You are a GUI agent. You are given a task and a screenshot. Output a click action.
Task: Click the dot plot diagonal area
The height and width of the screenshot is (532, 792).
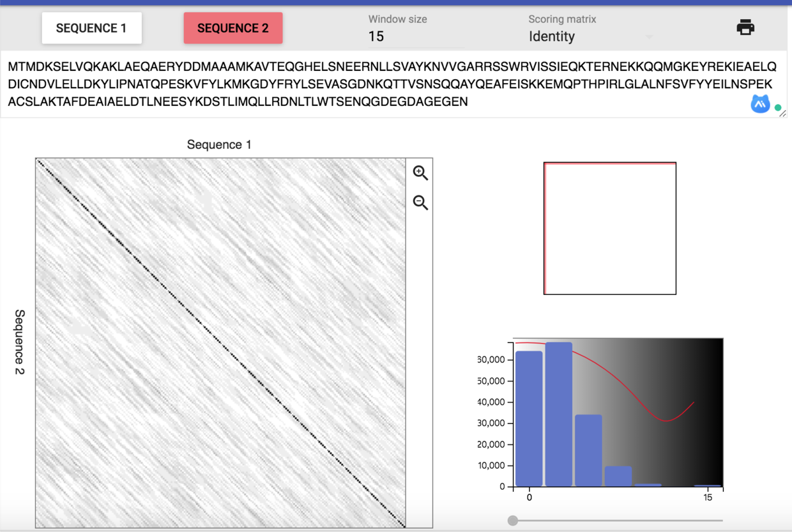pos(220,343)
